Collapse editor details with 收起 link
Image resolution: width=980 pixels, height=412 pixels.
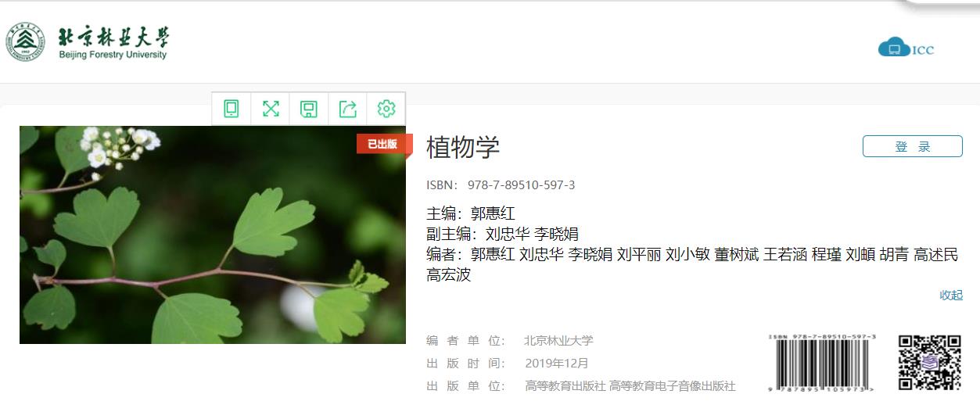pyautogui.click(x=951, y=295)
